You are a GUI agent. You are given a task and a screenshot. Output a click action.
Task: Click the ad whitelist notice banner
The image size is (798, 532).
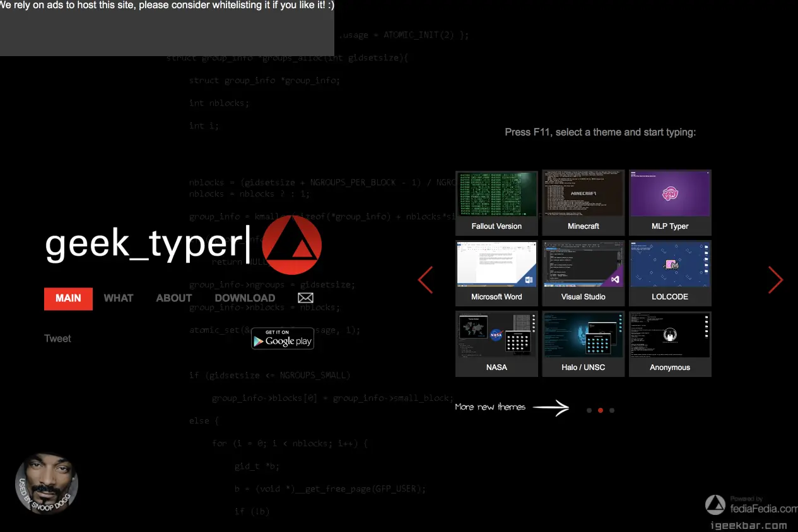pyautogui.click(x=167, y=28)
